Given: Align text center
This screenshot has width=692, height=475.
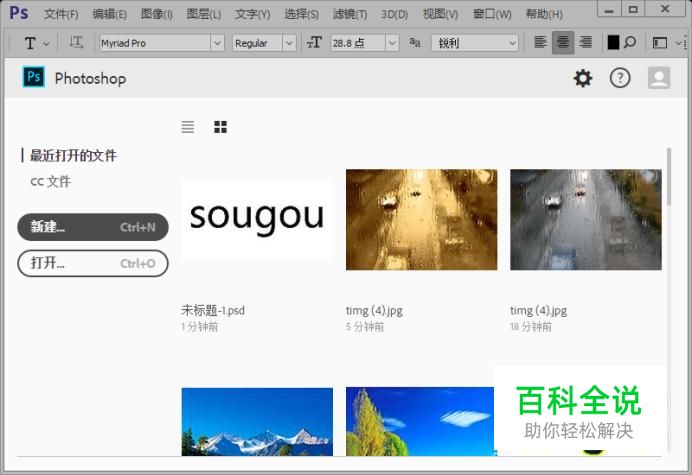Looking at the screenshot, I should [x=563, y=42].
